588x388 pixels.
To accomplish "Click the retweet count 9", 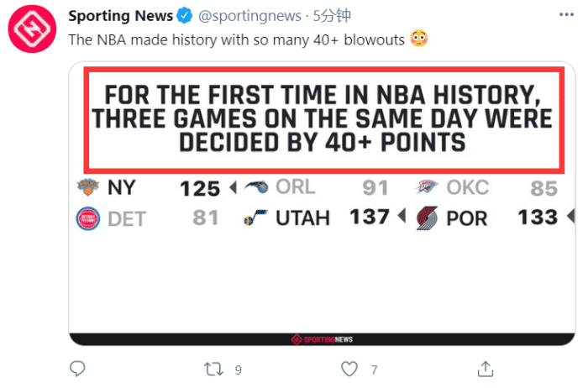I will (239, 370).
